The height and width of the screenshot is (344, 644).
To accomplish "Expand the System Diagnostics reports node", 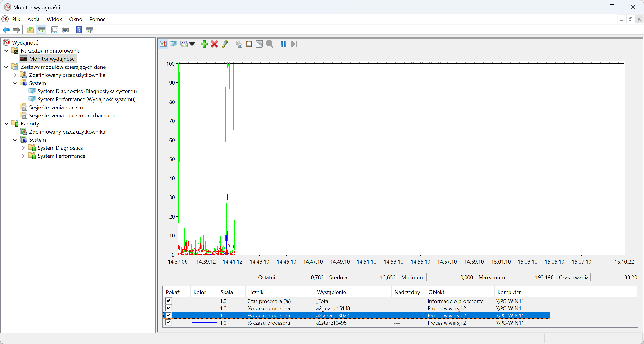I will click(x=24, y=148).
